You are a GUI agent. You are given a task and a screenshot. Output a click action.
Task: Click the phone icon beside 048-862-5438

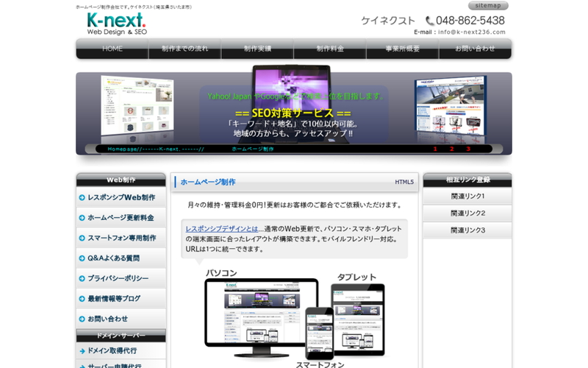429,21
